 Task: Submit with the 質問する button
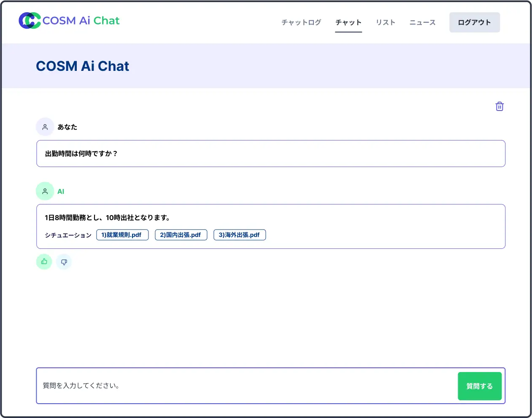[x=480, y=386]
